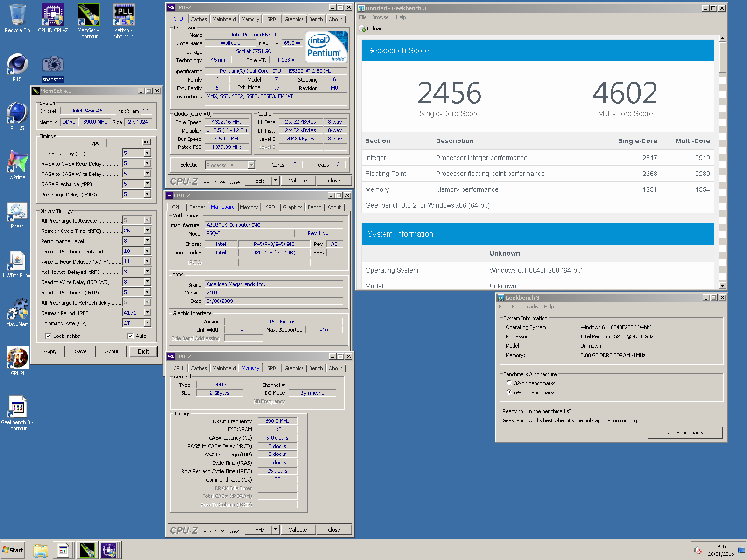Toggle the Lock mchbar checkbox in MemSet
The width and height of the screenshot is (747, 560).
point(48,336)
